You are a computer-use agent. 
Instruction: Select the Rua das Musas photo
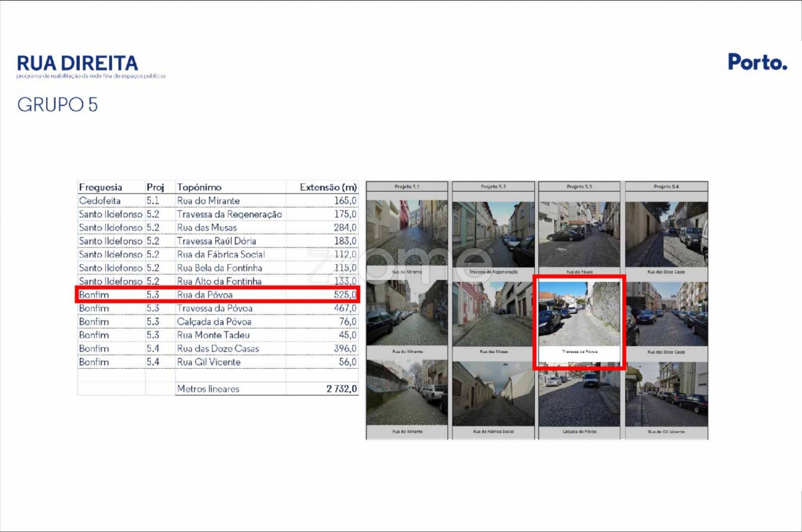493,314
